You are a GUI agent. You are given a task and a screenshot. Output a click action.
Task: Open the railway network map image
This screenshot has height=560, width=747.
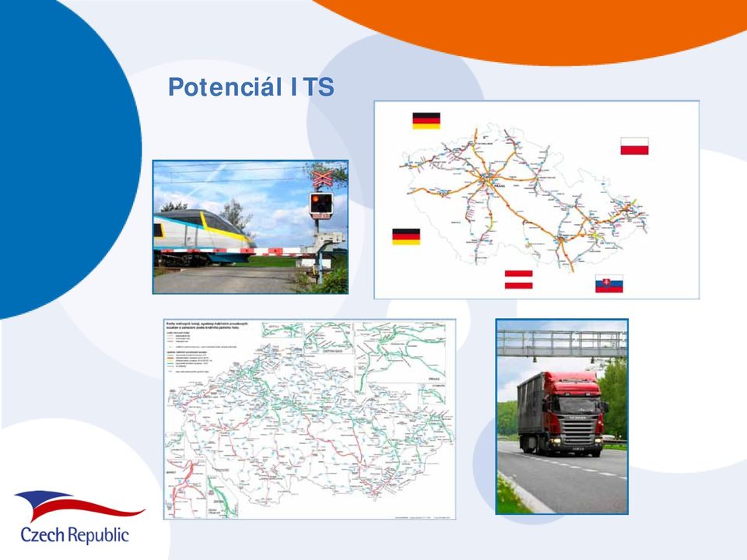point(310,419)
